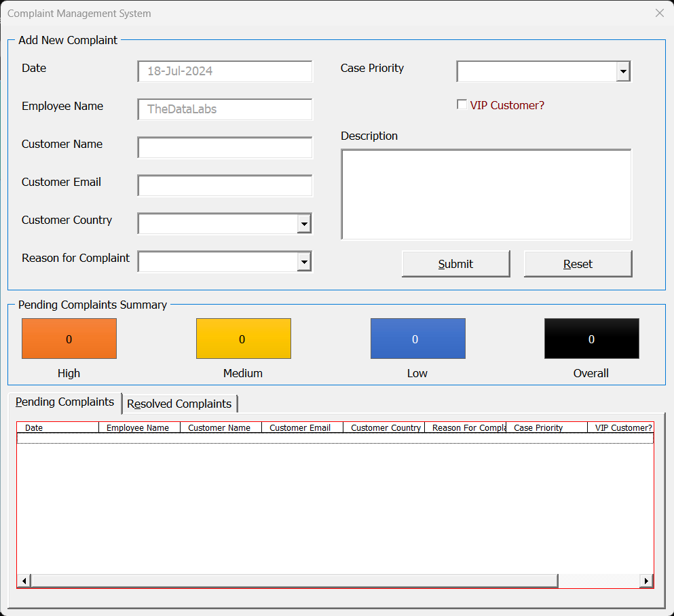Viewport: 674px width, 616px height.
Task: Click the Date field showing 18-Jul-2024
Action: [x=225, y=71]
